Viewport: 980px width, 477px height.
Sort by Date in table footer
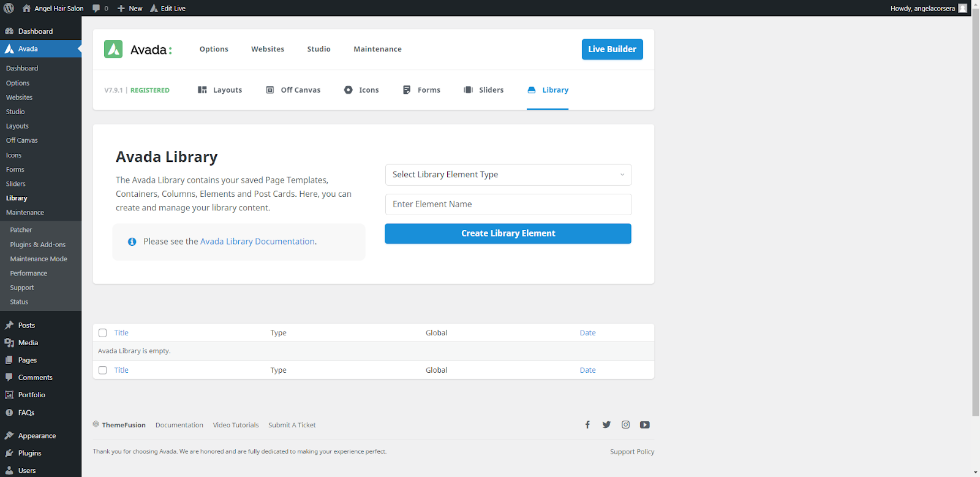tap(588, 370)
